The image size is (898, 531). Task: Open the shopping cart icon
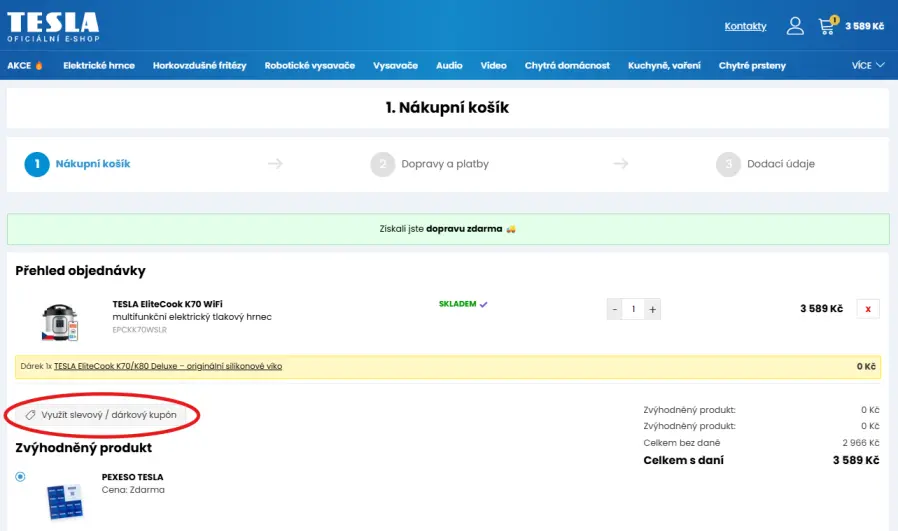click(827, 26)
